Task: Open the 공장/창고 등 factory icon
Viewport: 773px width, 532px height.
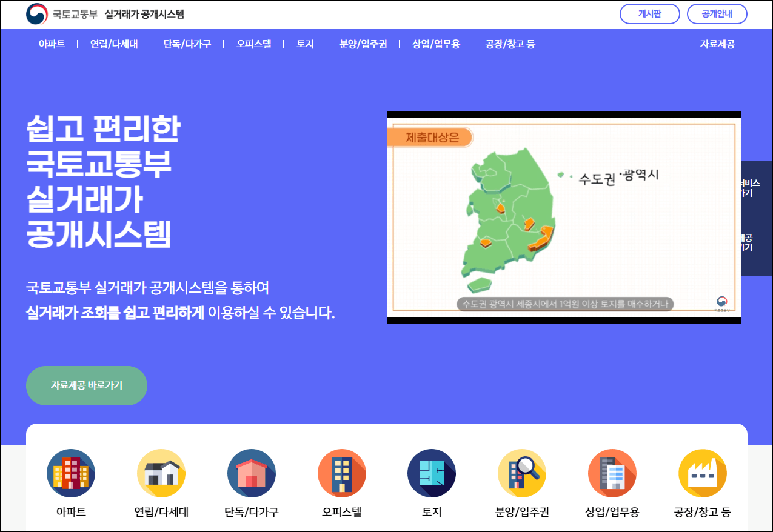Action: pyautogui.click(x=703, y=473)
